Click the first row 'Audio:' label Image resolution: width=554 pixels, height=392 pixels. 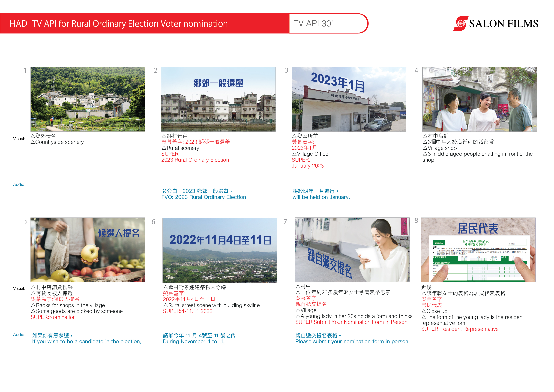point(19,184)
